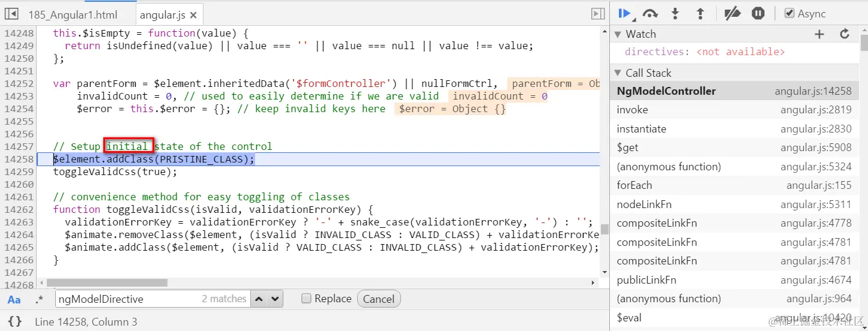Screen dimensions: 868x331
Task: Switch to the 185_Angular1.html tab
Action: 73,14
